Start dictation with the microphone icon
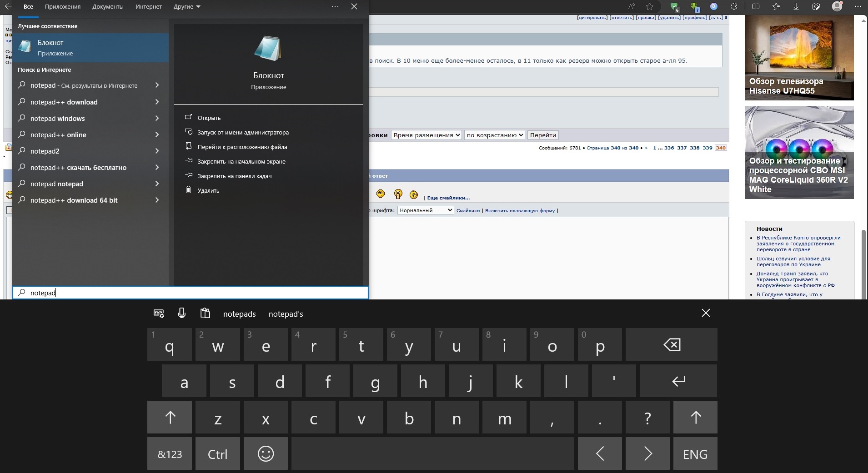The height and width of the screenshot is (473, 868). tap(182, 313)
